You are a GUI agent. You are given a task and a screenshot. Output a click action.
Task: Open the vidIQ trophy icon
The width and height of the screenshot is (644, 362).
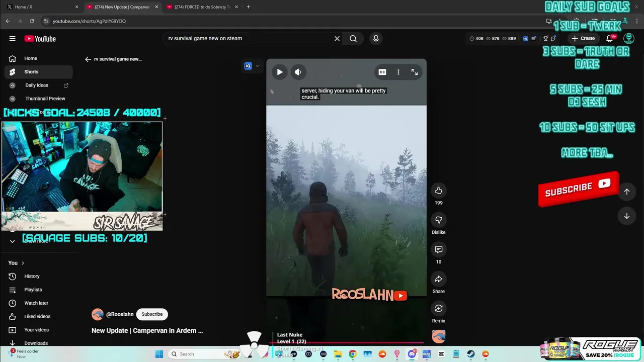[545, 38]
